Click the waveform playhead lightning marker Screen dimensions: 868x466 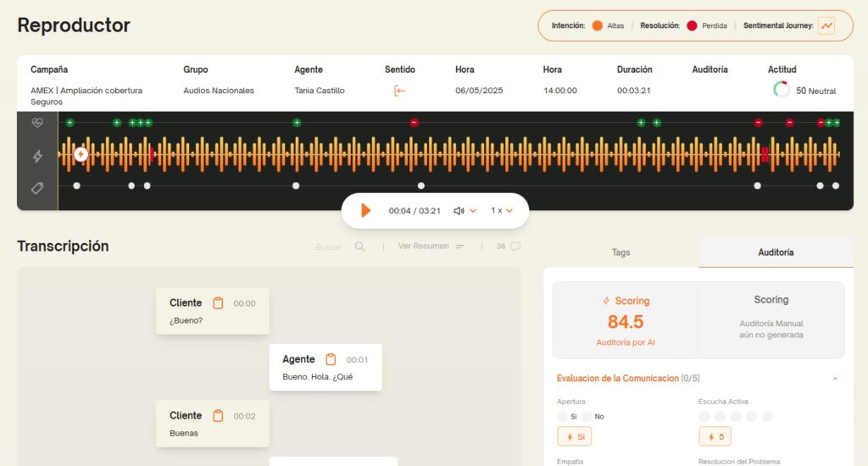point(81,154)
